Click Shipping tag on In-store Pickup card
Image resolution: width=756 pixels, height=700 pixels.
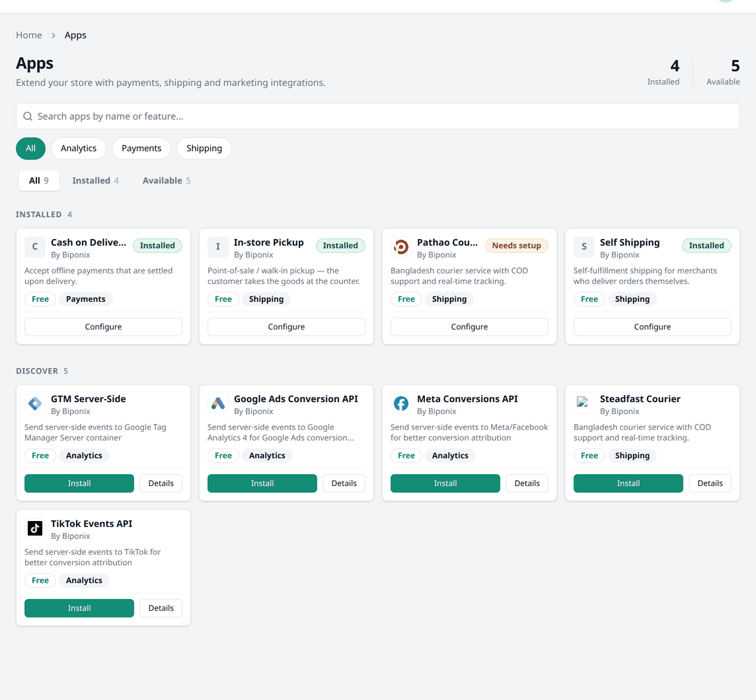(266, 299)
